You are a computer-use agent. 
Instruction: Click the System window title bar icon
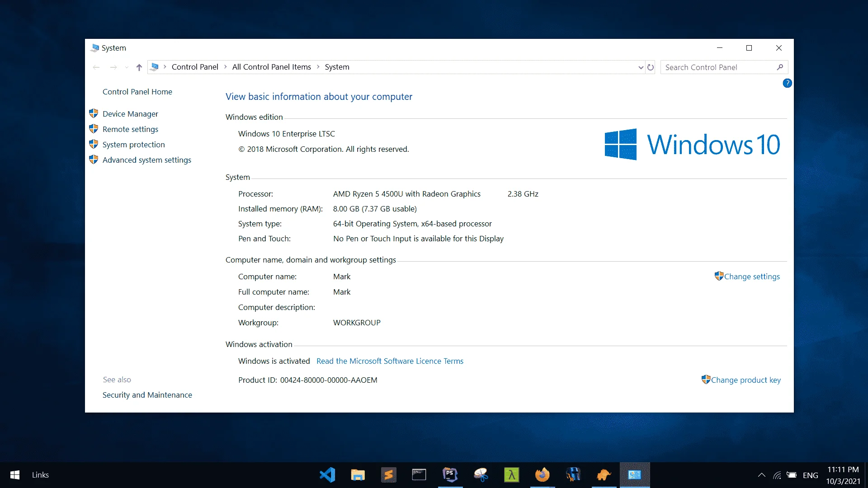click(x=95, y=48)
